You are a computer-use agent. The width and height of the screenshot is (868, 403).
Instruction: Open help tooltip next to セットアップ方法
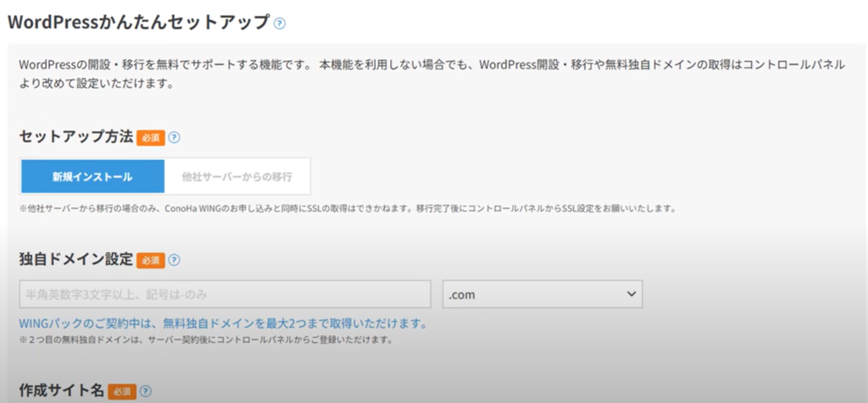(175, 137)
